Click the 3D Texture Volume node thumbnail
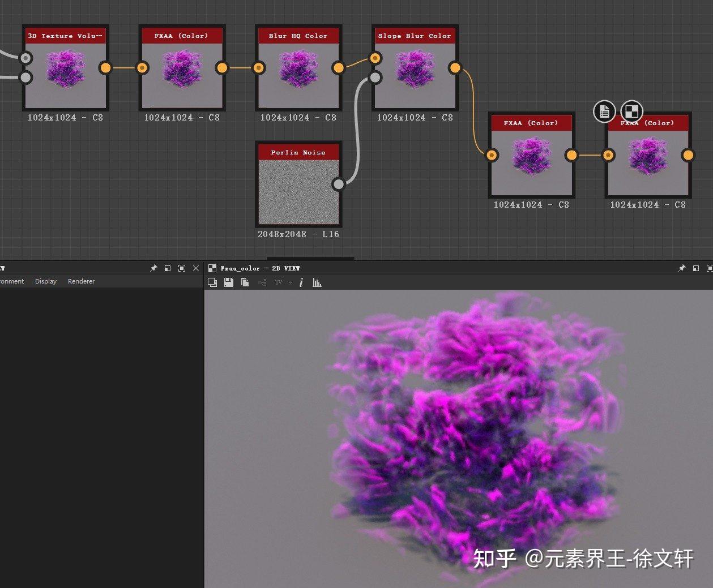This screenshot has height=588, width=713. (64, 69)
